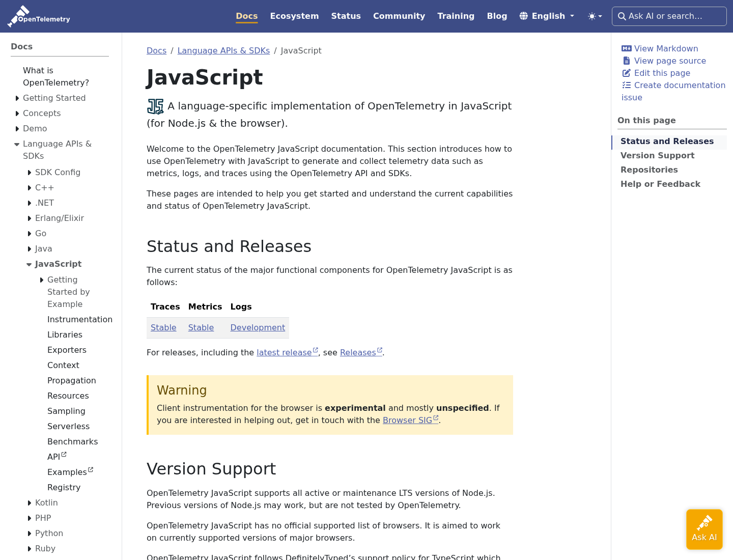Click the Edit this page pencil icon
The image size is (733, 560).
[x=627, y=73]
